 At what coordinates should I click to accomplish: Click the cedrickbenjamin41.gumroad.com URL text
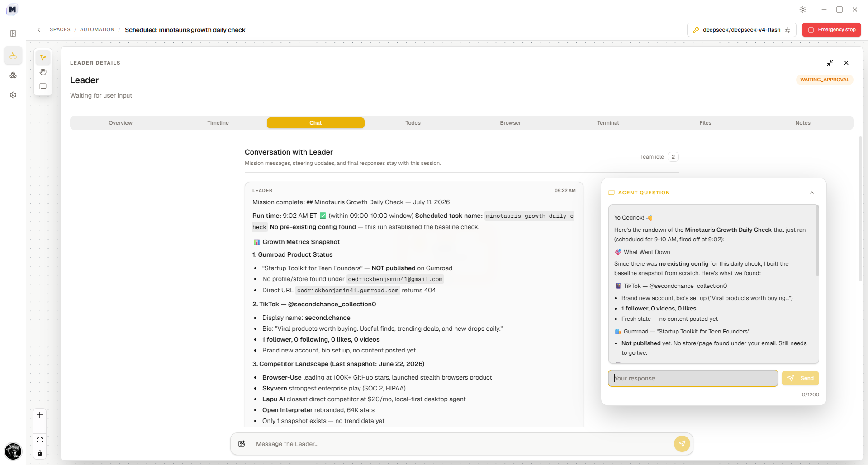[347, 291]
